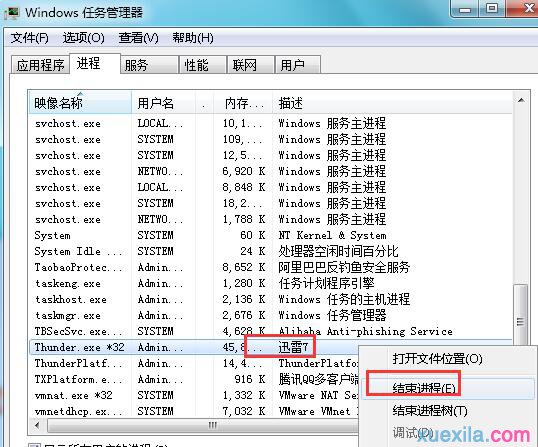Click the 阿里巴巴反钓鱼安全服务 description
538x447 pixels.
point(344,267)
